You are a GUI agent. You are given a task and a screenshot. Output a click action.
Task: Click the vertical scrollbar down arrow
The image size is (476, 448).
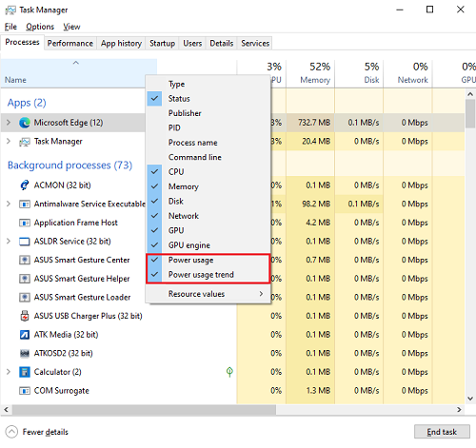[x=470, y=399]
